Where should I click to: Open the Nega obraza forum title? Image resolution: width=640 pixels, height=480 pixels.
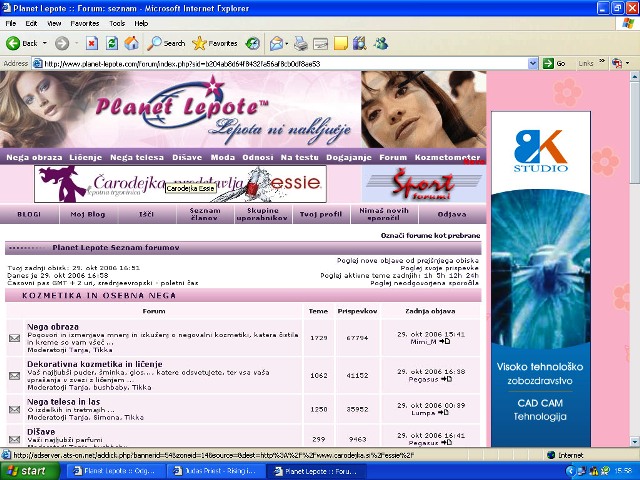point(53,327)
